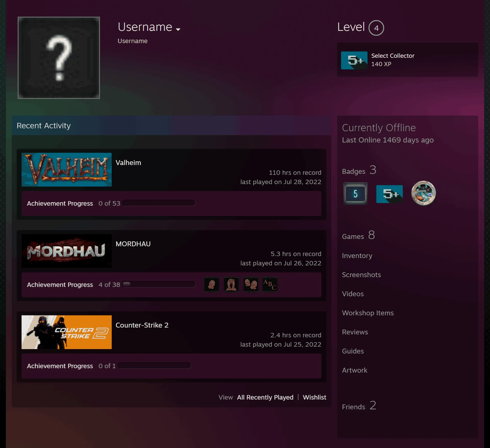This screenshot has height=448, width=490.
Task: View the first MORDHAU achievement face icon
Action: coord(212,284)
